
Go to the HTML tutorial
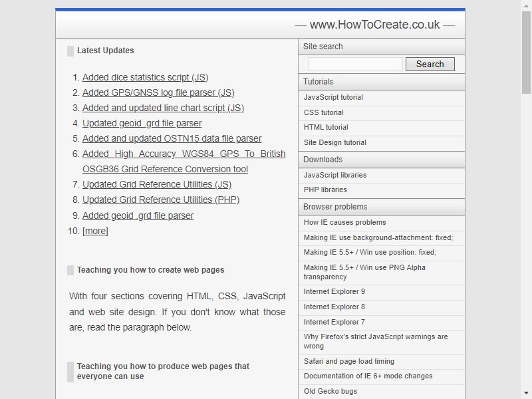(x=382, y=127)
